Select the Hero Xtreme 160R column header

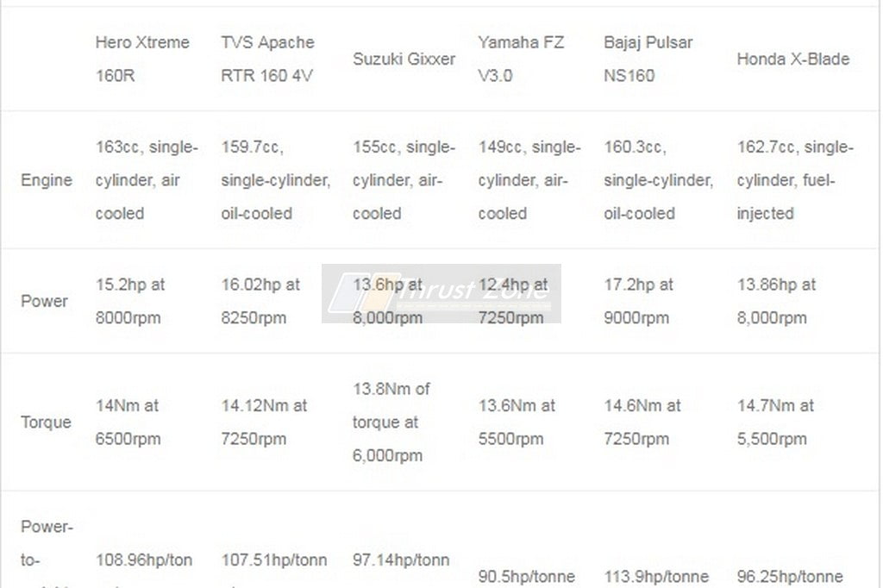(x=142, y=59)
